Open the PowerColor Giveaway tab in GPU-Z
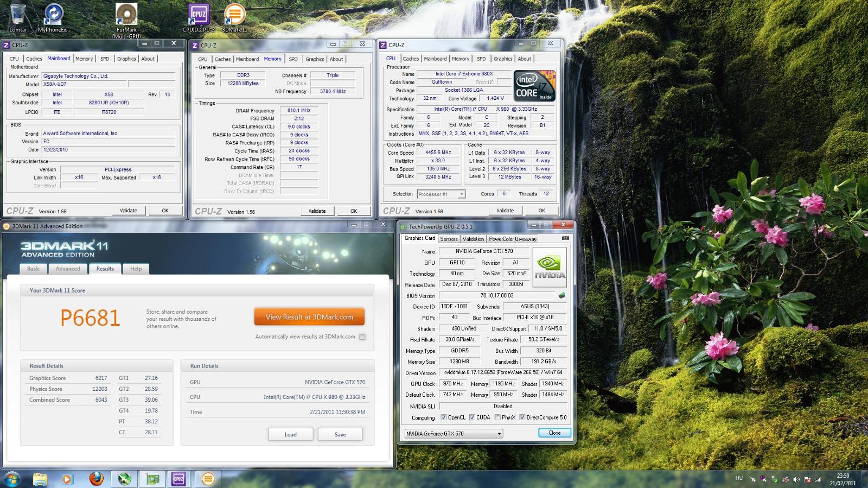Image resolution: width=868 pixels, height=488 pixels. point(512,239)
